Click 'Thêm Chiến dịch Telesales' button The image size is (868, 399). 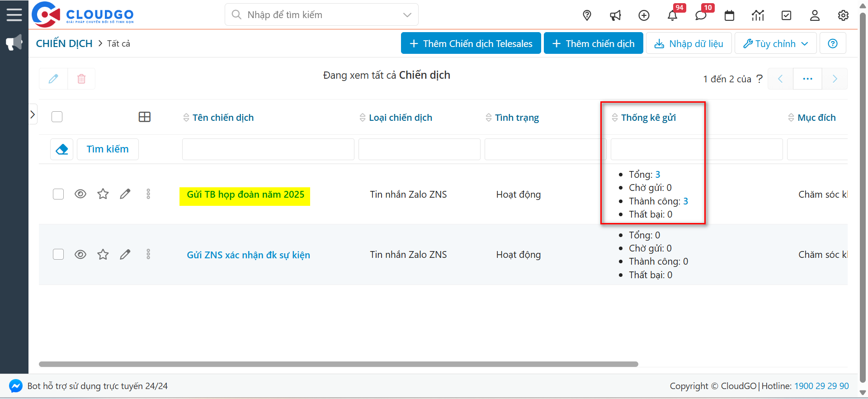coord(471,43)
